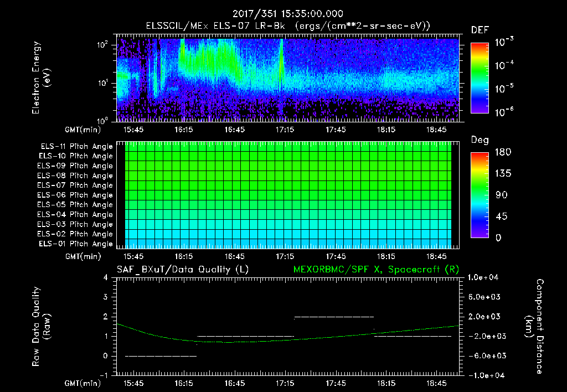
Task: Click the Deg pitch angle color bar
Action: (x=480, y=195)
